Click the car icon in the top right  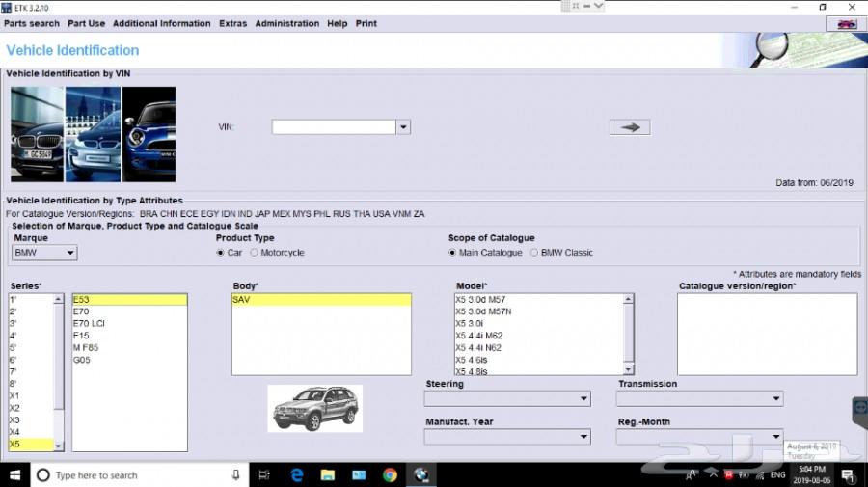click(845, 24)
